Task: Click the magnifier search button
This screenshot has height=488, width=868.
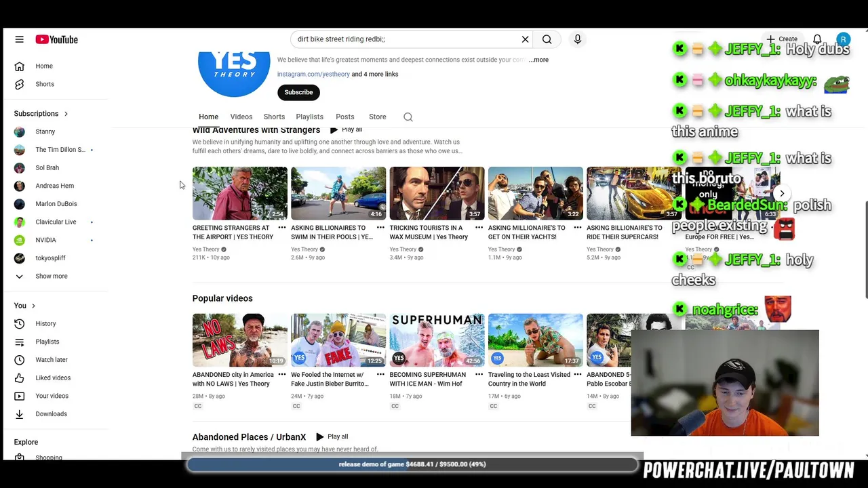Action: coord(547,39)
